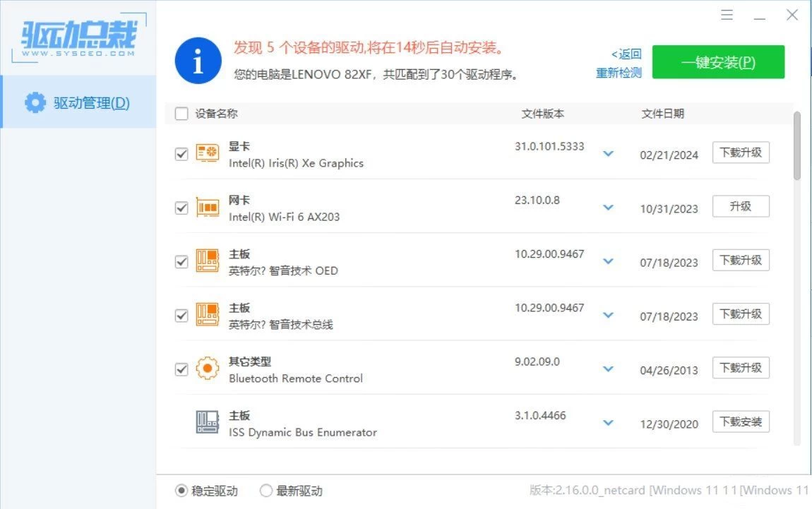Select the 最新驱动 radio button
This screenshot has height=509, width=812.
[x=265, y=491]
